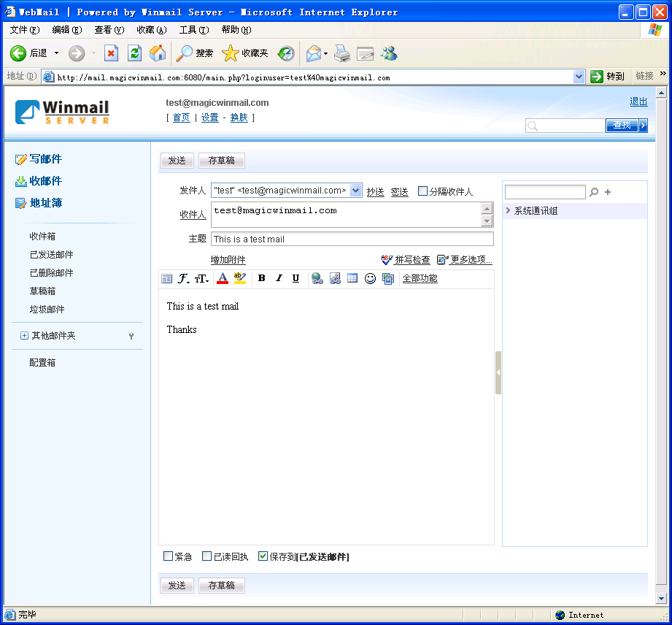Open the 工具(T) menu
This screenshot has width=672, height=625.
click(193, 30)
